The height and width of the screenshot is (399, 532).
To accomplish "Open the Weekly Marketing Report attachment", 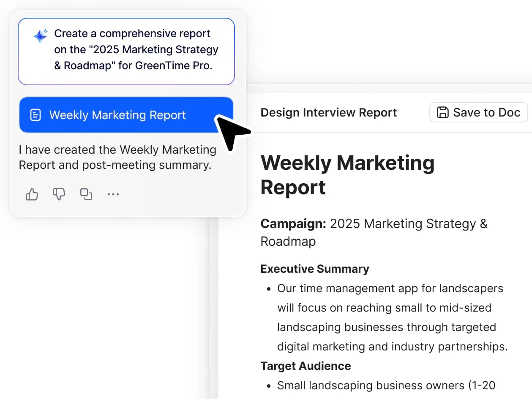I will [117, 115].
